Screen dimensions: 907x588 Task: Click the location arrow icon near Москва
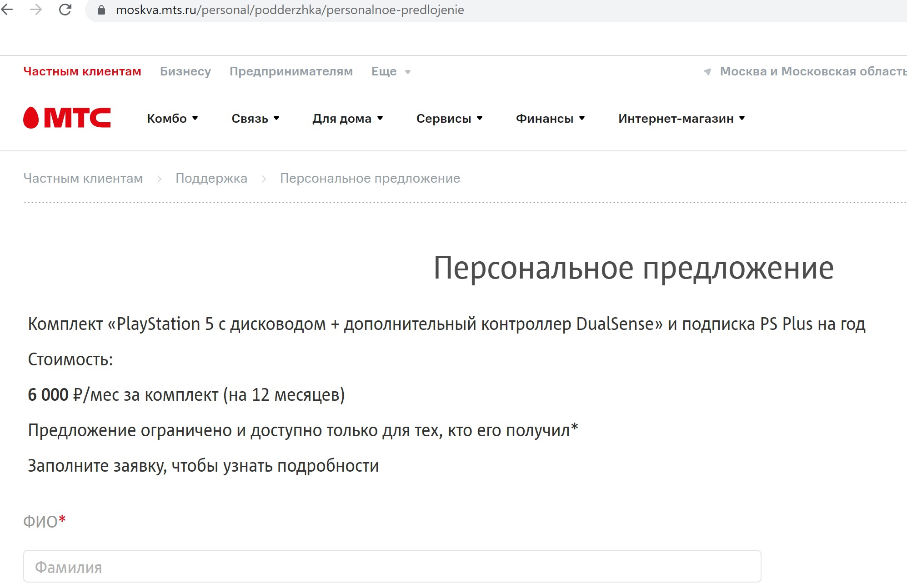707,72
